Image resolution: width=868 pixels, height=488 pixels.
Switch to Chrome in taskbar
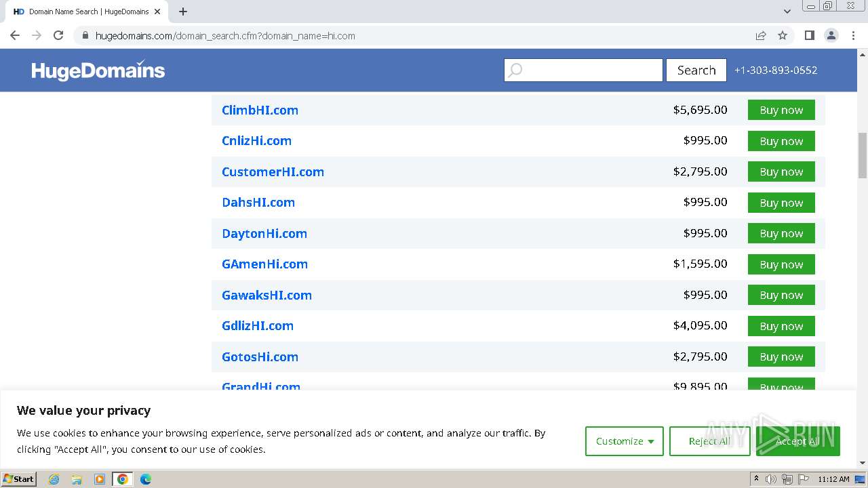coord(122,479)
